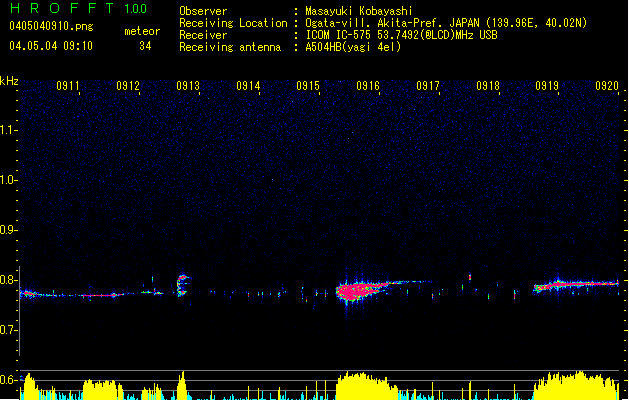Screen dimensions: 629x400
Task: Click the meteor count value 34
Action: point(145,46)
